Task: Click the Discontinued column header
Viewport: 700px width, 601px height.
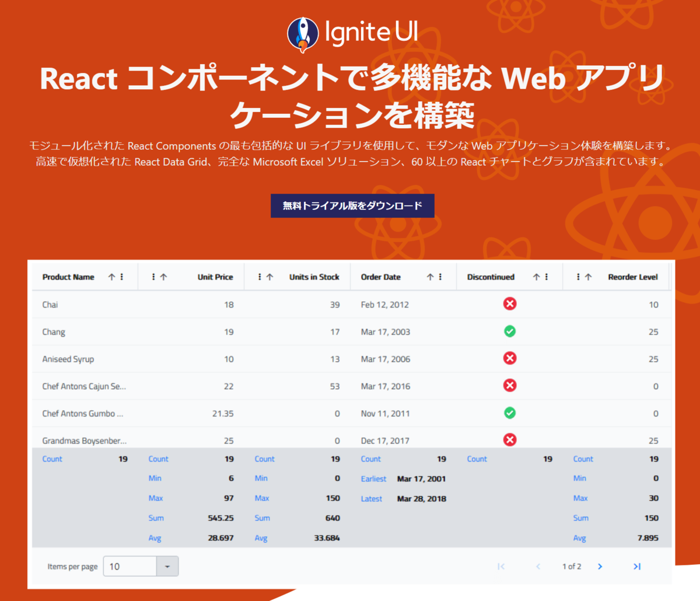Action: coord(491,277)
